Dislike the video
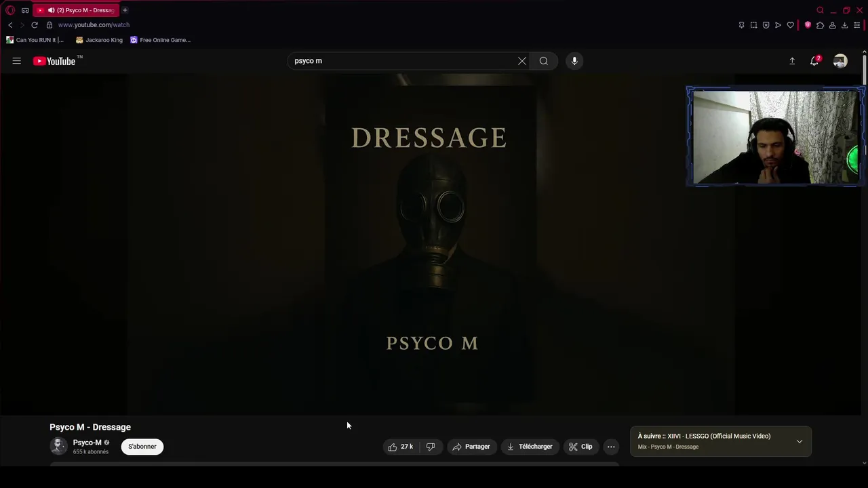Viewport: 868px width, 488px height. tap(431, 447)
